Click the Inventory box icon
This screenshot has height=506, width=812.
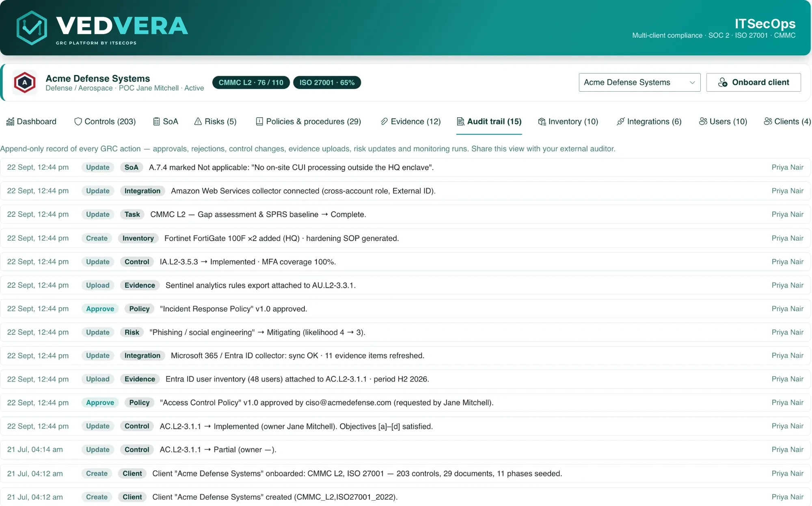point(542,121)
